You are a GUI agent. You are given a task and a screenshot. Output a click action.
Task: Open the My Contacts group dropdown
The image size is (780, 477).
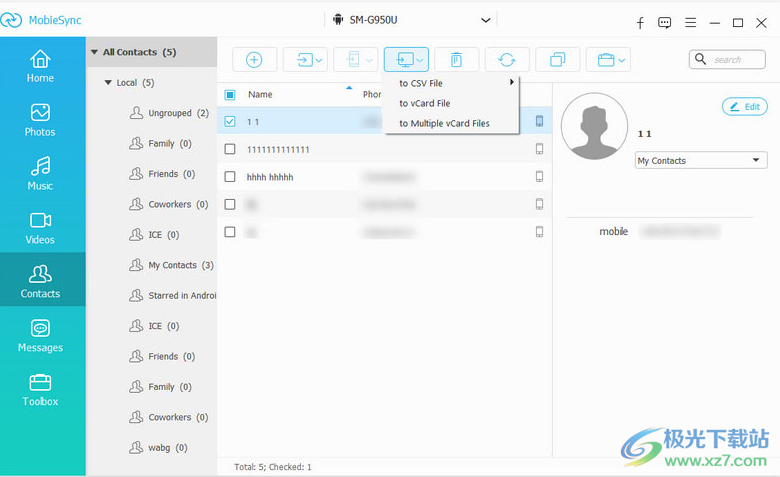(701, 161)
